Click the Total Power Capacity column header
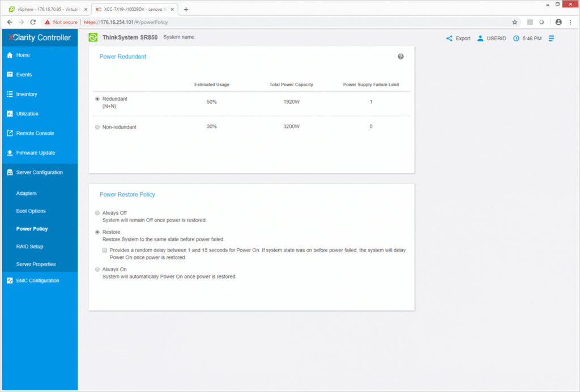The image size is (580, 392). [x=291, y=84]
